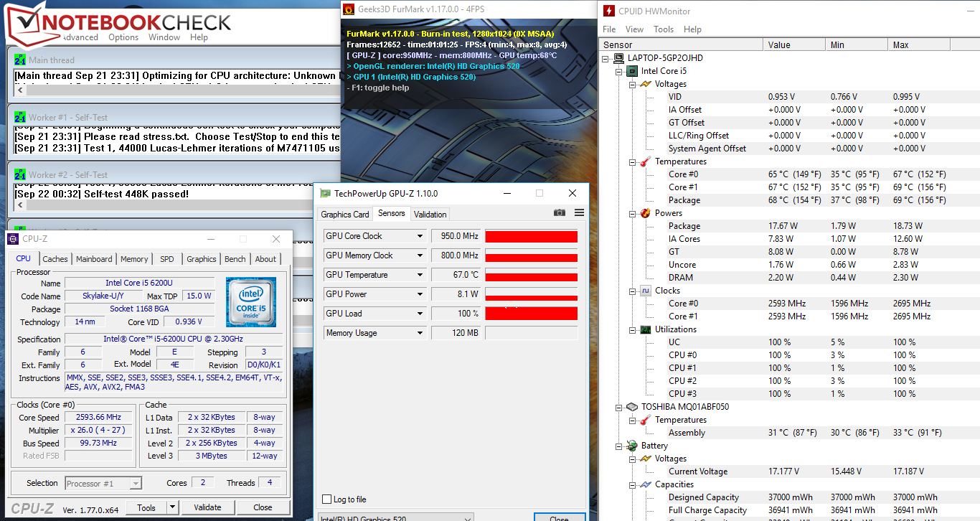
Task: Open the GPU Memory Clock sensor dropdown
Action: pos(420,255)
